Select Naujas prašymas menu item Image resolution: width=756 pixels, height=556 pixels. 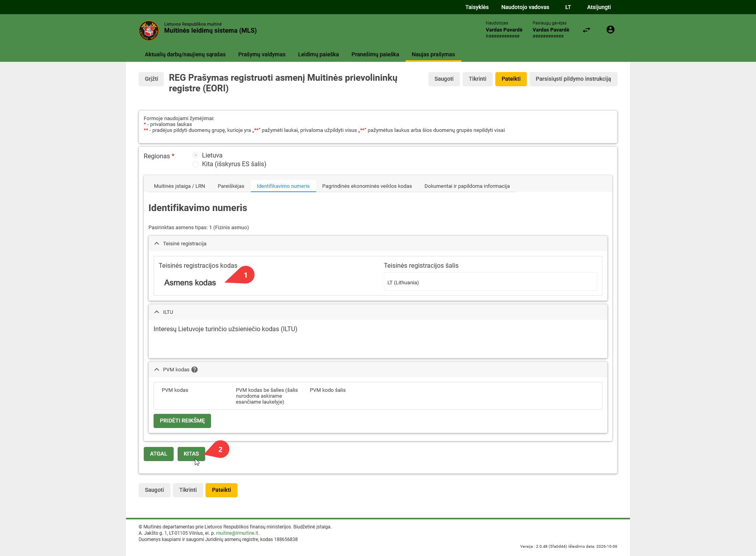[x=433, y=54]
